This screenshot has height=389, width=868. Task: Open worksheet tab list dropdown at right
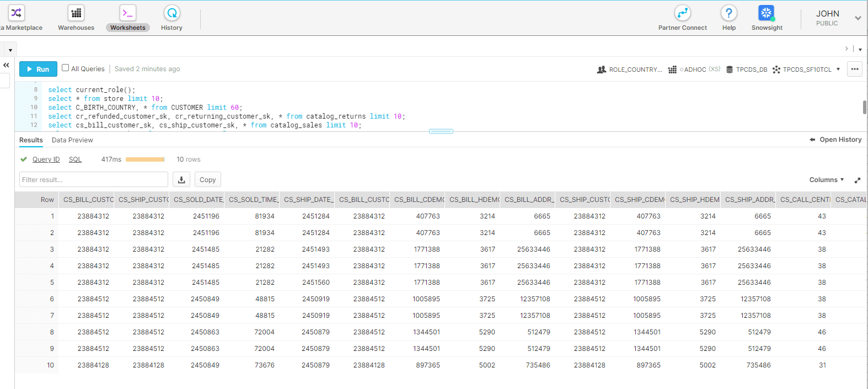pos(860,50)
